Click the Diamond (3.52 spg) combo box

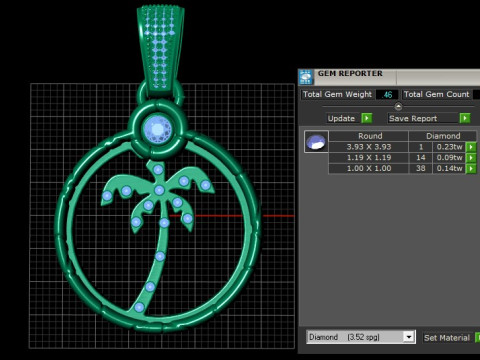click(x=361, y=337)
